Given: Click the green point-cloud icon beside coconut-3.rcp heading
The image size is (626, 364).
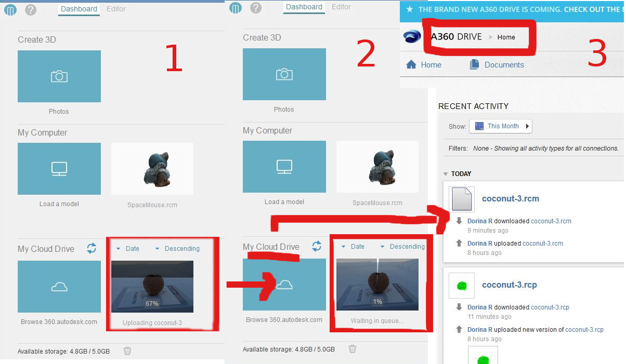Looking at the screenshot, I should tap(462, 286).
